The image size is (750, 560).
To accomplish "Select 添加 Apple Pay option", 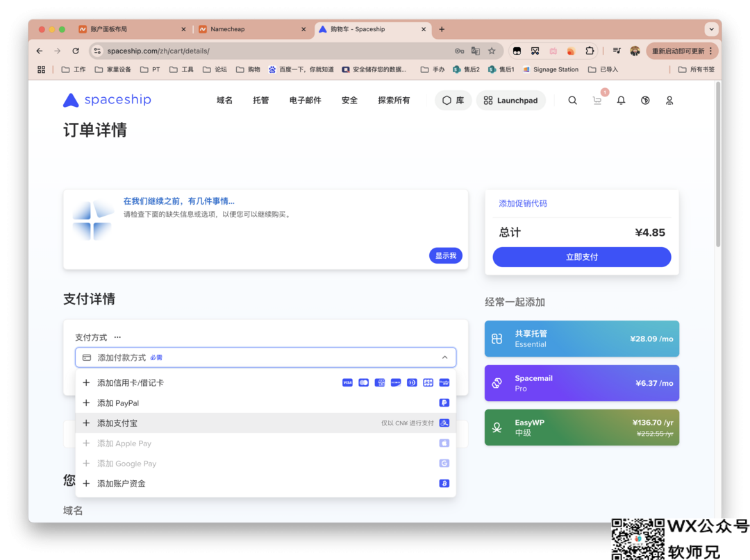I will click(265, 443).
